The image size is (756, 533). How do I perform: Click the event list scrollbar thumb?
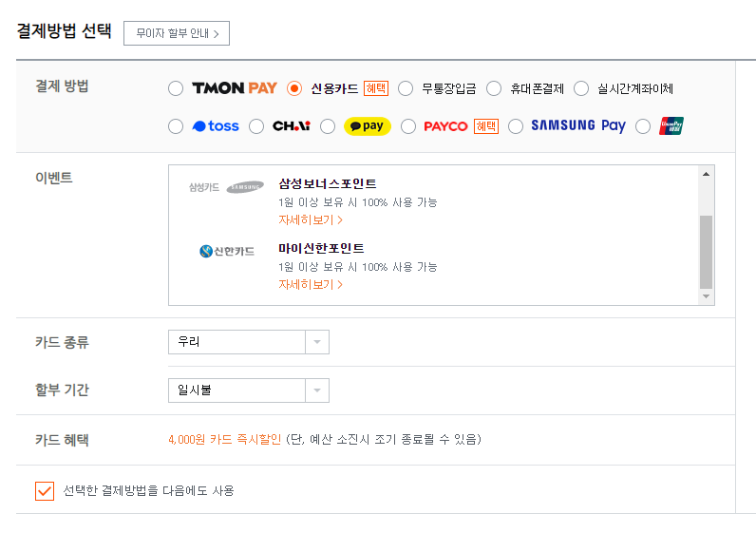pyautogui.click(x=706, y=252)
